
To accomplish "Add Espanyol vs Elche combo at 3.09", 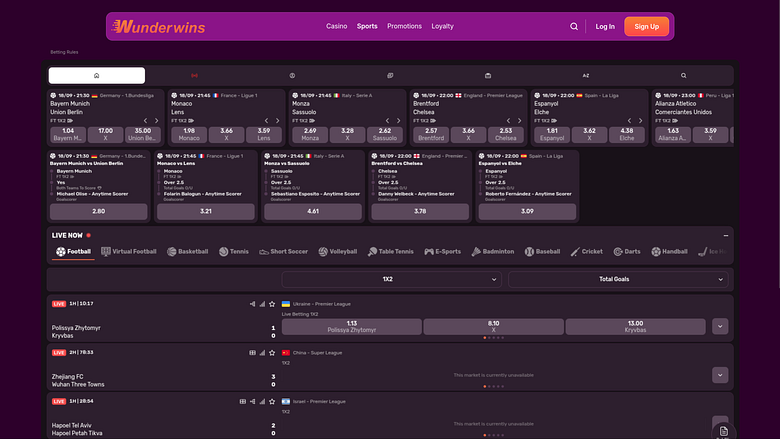I will (527, 211).
